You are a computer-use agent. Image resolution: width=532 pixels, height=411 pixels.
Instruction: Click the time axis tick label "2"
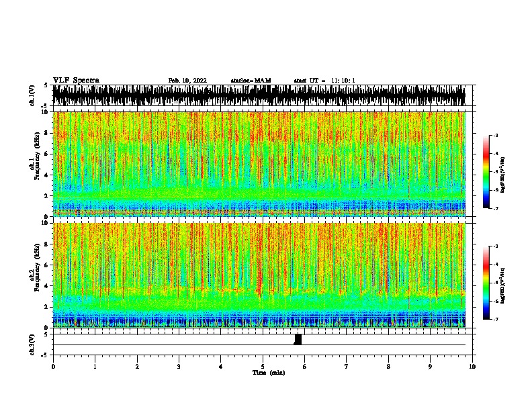[137, 367]
